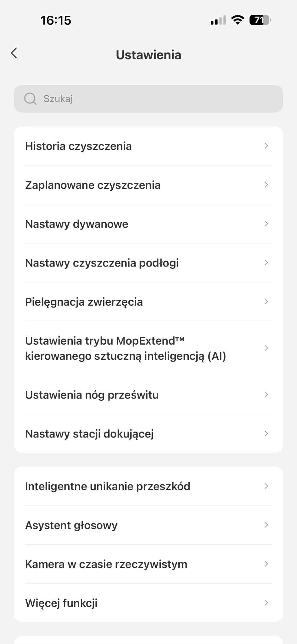Tap Więcej funkcji row
The image size is (297, 644).
(x=148, y=603)
